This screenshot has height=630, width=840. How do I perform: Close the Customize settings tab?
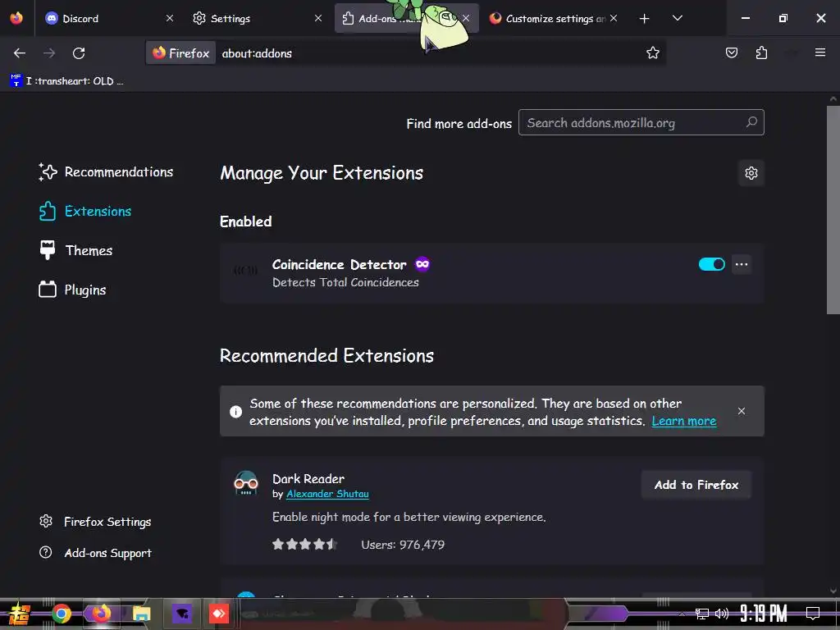pyautogui.click(x=614, y=18)
